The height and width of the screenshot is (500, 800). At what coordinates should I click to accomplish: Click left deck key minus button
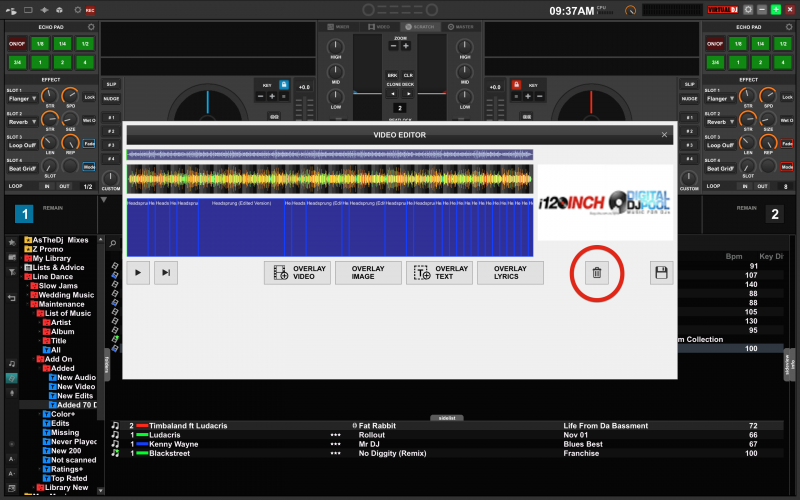pos(261,96)
